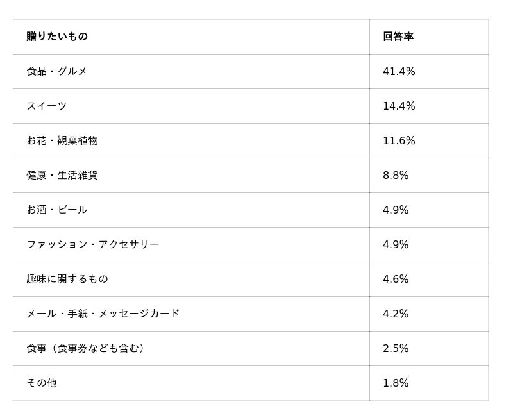Image resolution: width=513 pixels, height=420 pixels.
Task: Click the 4.2% value cell
Action: coord(396,314)
